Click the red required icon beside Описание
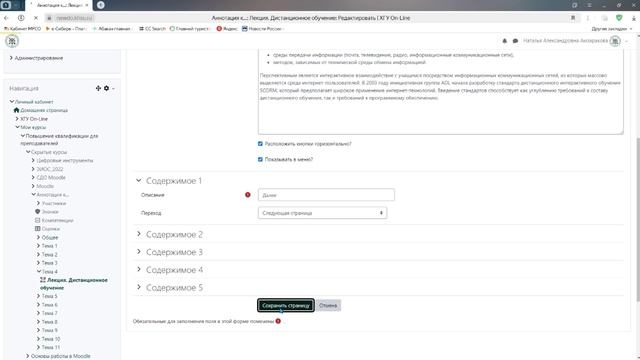This screenshot has width=640, height=360. 247,195
